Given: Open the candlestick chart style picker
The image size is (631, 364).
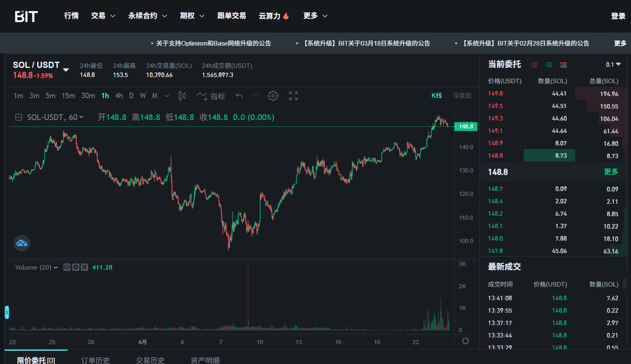Looking at the screenshot, I should (x=182, y=96).
